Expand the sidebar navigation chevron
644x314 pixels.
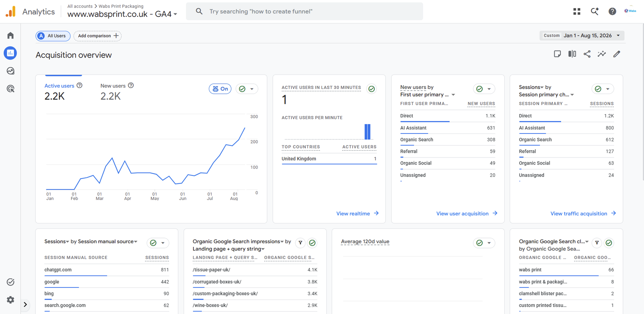tap(25, 305)
